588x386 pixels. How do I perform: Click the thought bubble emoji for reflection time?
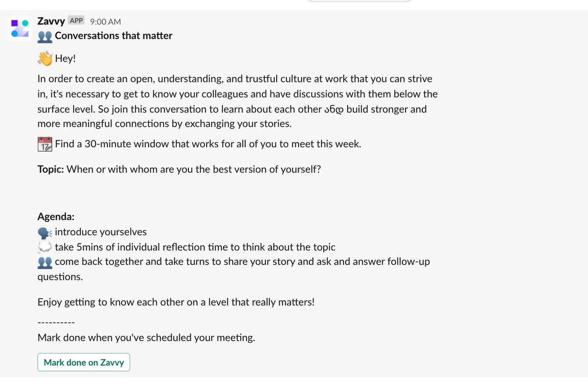(43, 246)
